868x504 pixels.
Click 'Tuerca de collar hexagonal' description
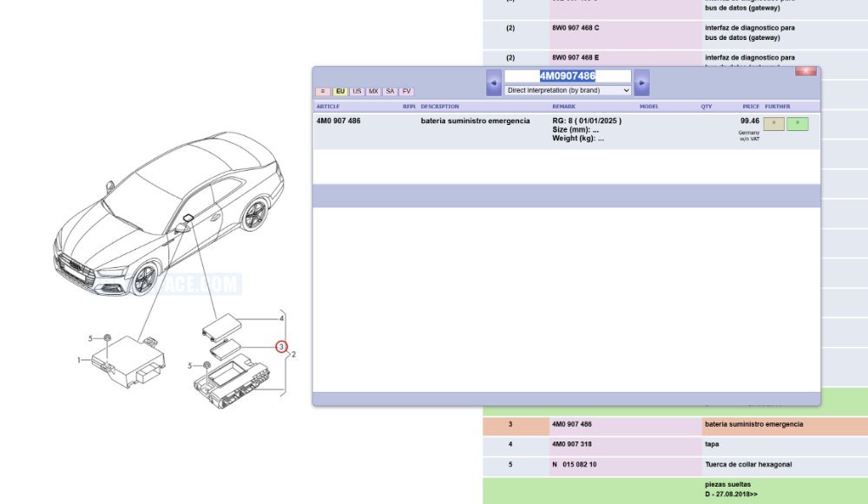(x=748, y=465)
